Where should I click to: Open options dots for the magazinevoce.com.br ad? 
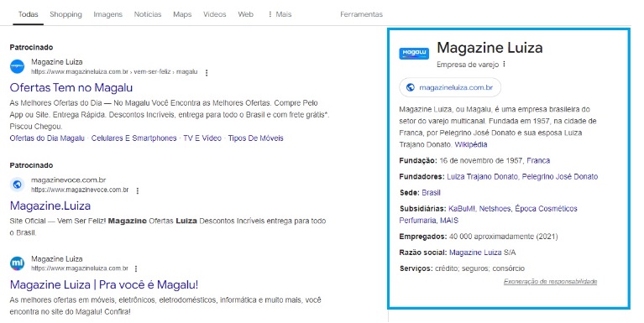click(x=138, y=190)
